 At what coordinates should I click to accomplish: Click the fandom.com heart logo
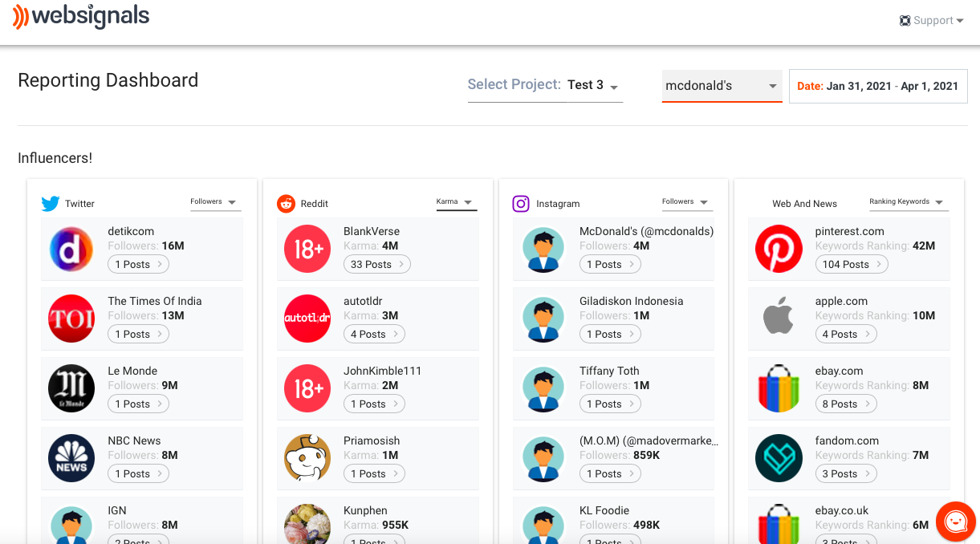coord(779,458)
